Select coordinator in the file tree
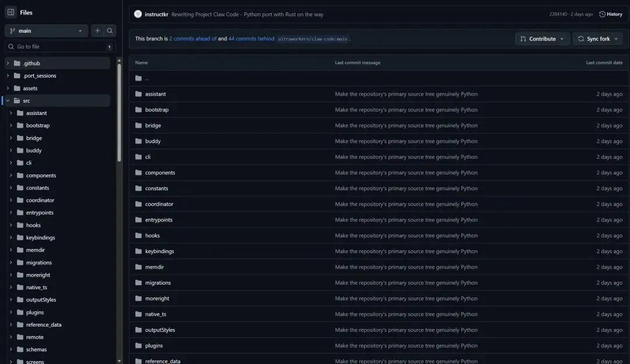Viewport: 630px width, 364px height. [40, 200]
